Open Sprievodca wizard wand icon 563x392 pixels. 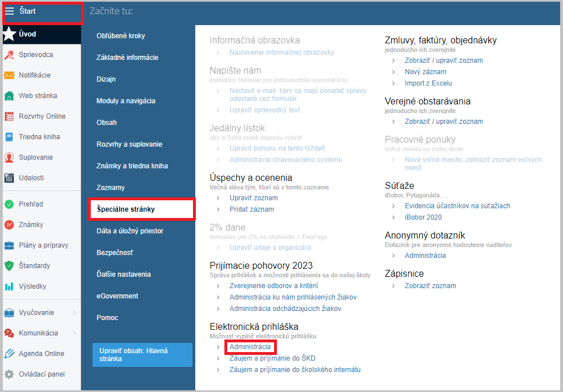click(x=9, y=55)
